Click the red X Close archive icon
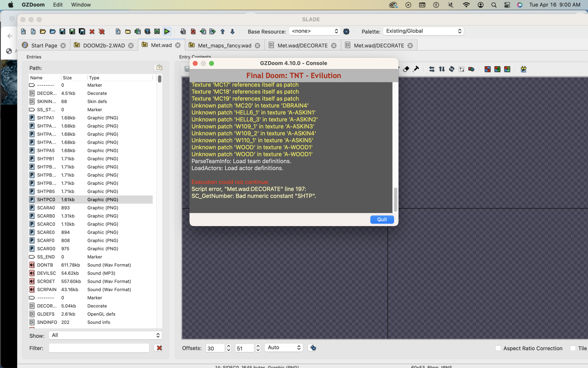Screen dimensions: 588x368 (92, 31)
